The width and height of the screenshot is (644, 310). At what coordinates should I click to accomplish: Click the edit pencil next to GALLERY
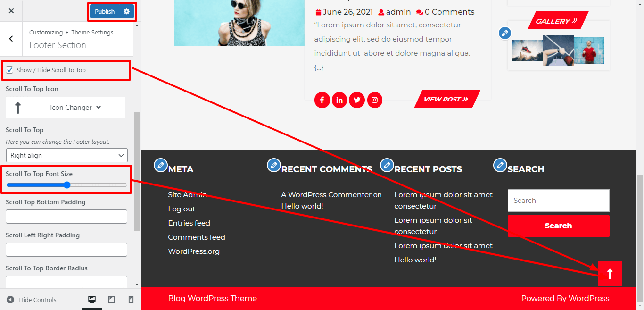pos(505,33)
